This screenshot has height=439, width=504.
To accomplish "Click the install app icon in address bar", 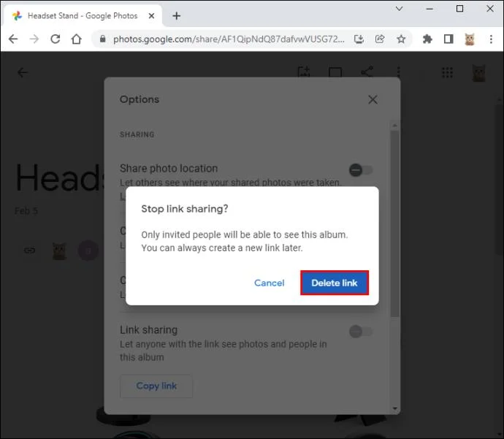I will (359, 39).
